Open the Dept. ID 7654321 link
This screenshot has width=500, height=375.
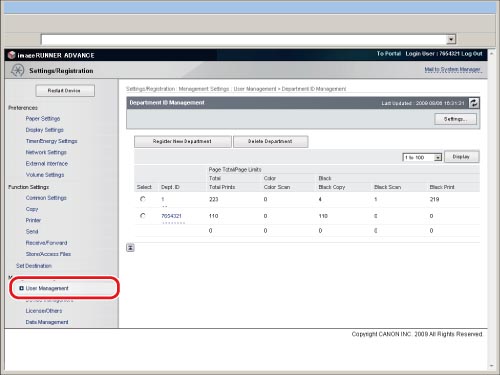[171, 216]
